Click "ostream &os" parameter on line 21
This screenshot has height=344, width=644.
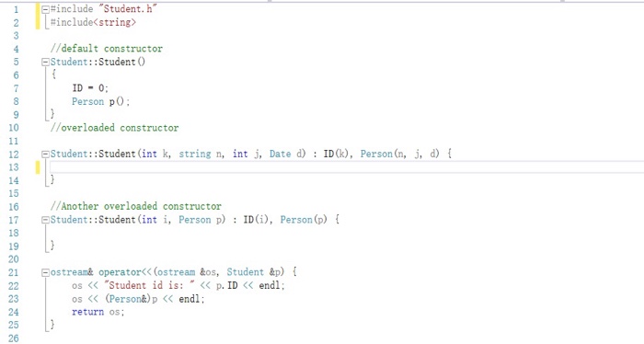click(188, 272)
